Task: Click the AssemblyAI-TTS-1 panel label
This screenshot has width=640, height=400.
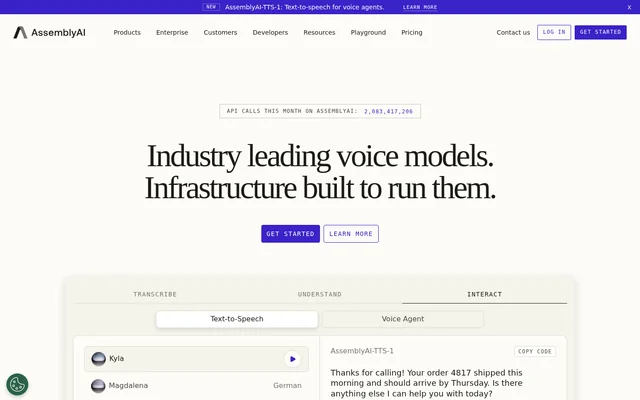Action: click(362, 351)
